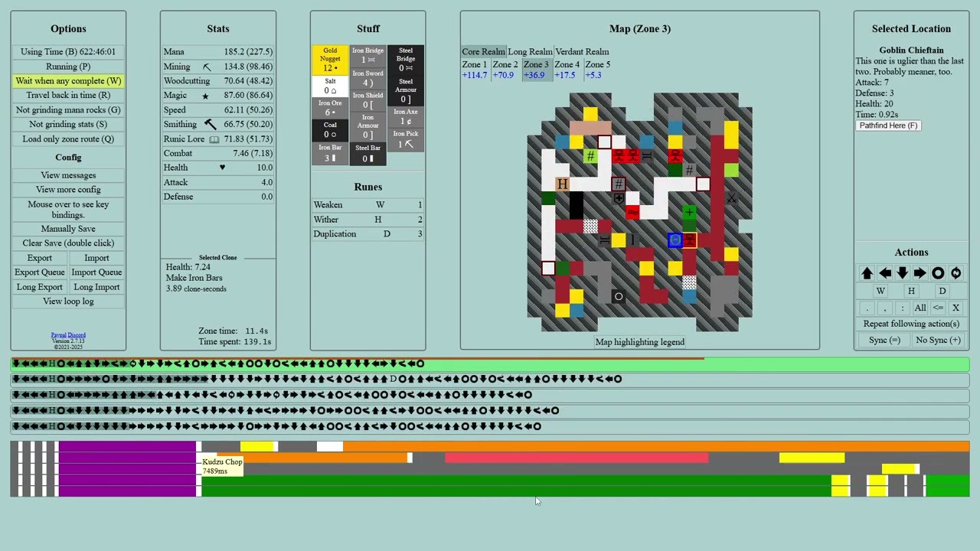Viewport: 980px width, 551px height.
Task: Add the W Weaken rune action
Action: (x=880, y=291)
